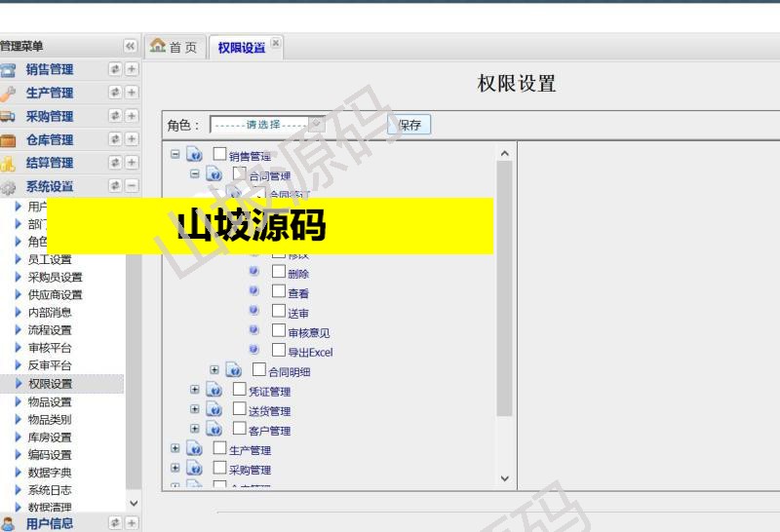Image resolution: width=780 pixels, height=532 pixels.
Task: Click the 仓库管理 box icon
Action: (8, 140)
